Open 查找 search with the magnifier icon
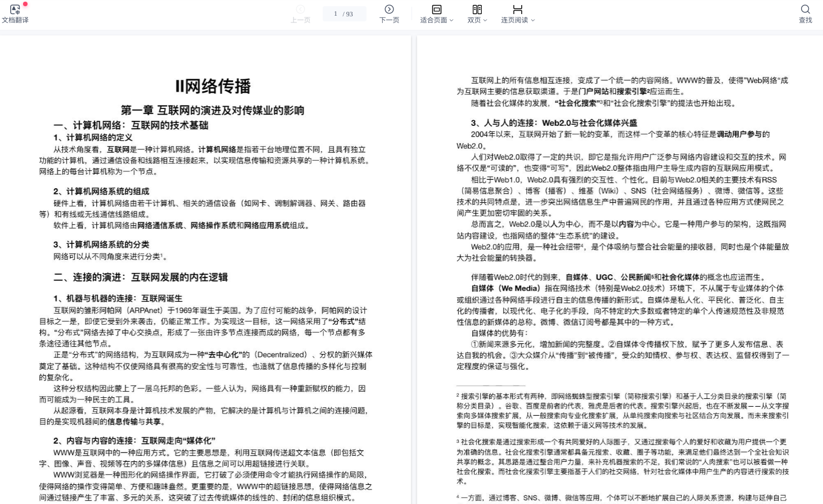 pyautogui.click(x=805, y=9)
